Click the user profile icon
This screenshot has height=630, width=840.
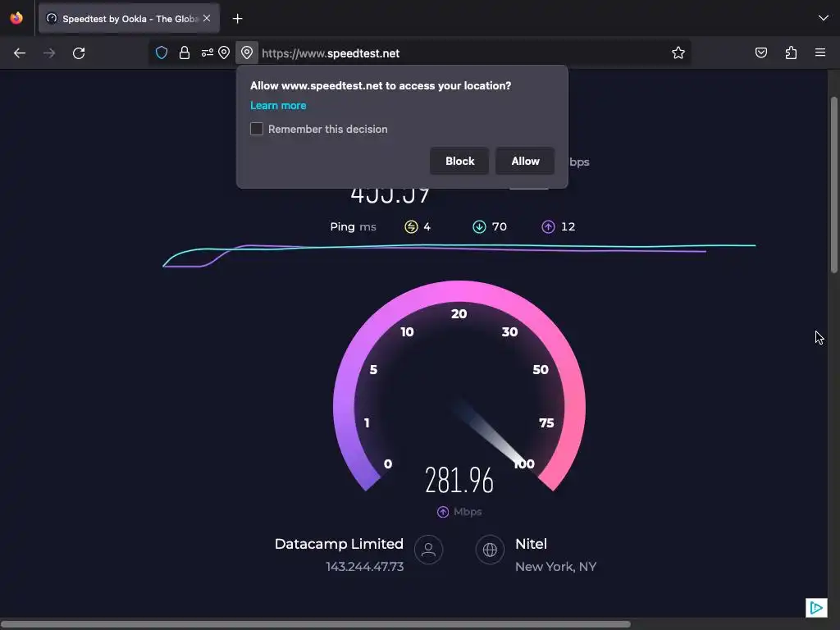[428, 550]
